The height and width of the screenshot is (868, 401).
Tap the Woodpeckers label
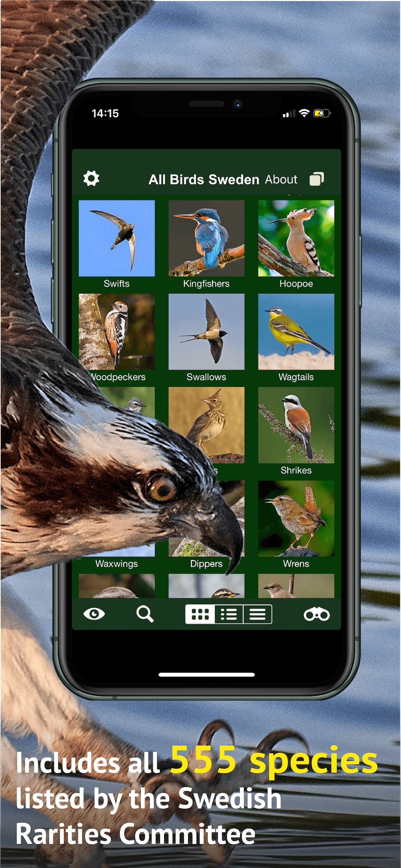click(x=118, y=377)
